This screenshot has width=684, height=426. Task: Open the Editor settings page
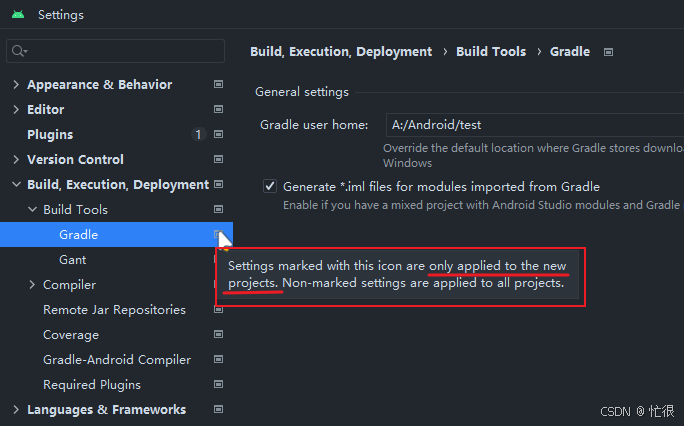pos(45,109)
